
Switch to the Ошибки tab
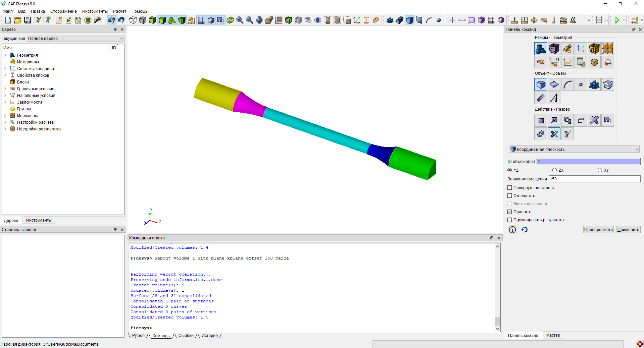click(x=186, y=336)
